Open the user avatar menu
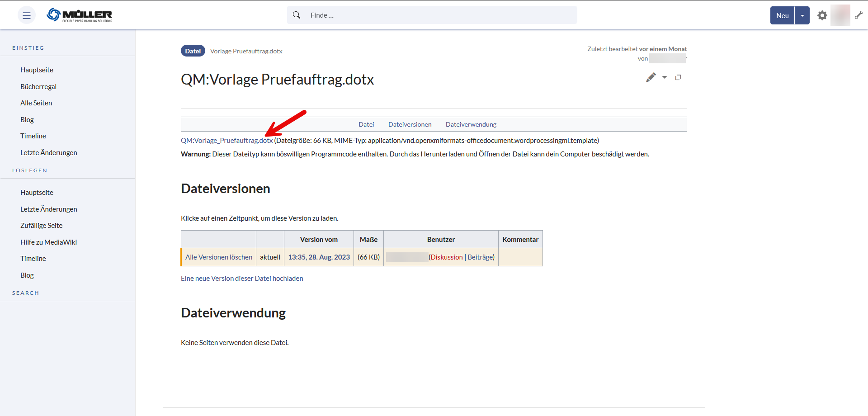This screenshot has height=416, width=868. click(x=840, y=15)
